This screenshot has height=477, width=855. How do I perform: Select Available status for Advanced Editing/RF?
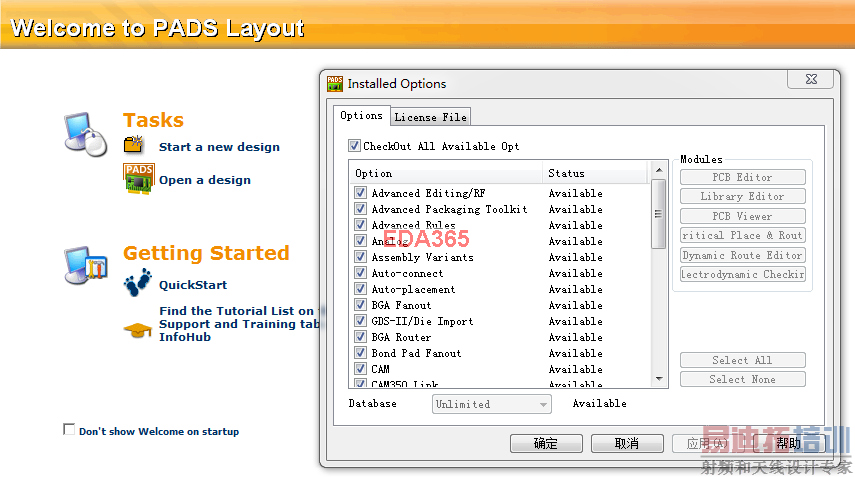tap(575, 193)
